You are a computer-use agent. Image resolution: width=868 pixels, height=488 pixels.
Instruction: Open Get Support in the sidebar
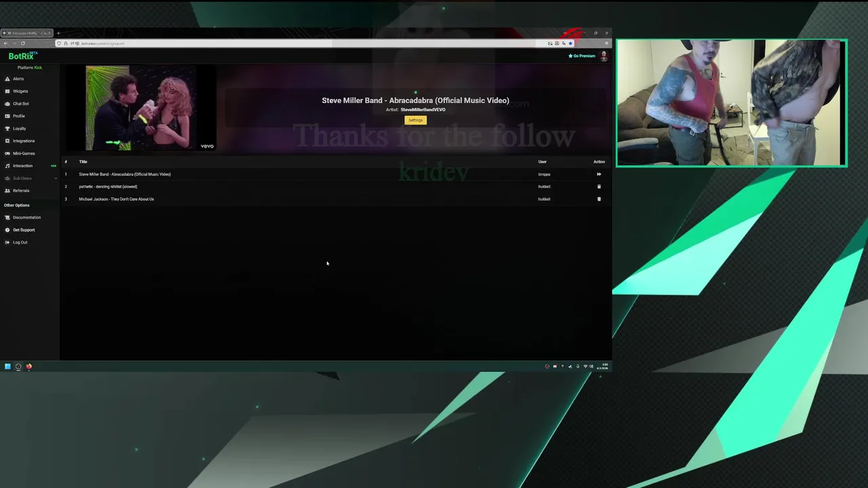tap(24, 230)
